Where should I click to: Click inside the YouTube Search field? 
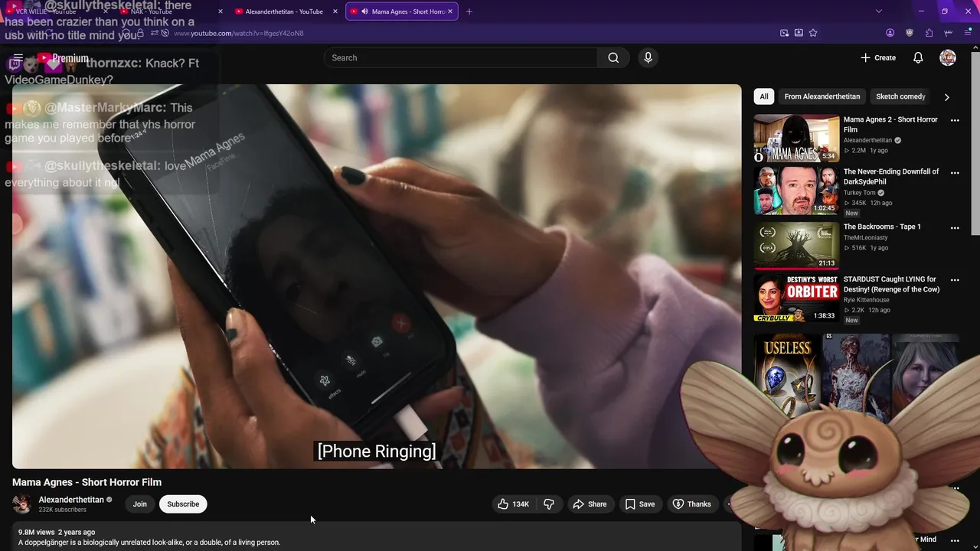[462, 57]
